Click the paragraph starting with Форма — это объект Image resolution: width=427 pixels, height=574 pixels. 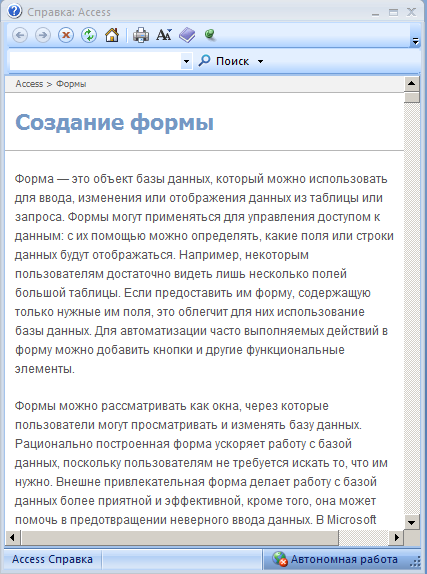204,274
